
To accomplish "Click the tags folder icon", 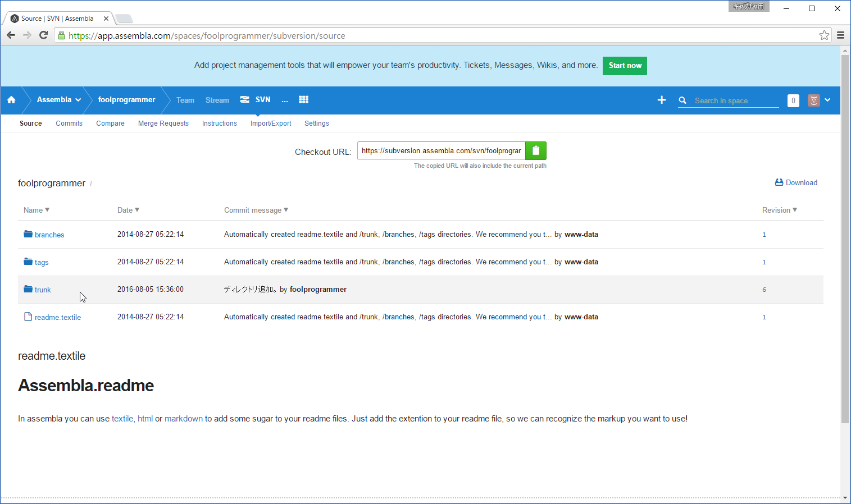I will point(28,262).
